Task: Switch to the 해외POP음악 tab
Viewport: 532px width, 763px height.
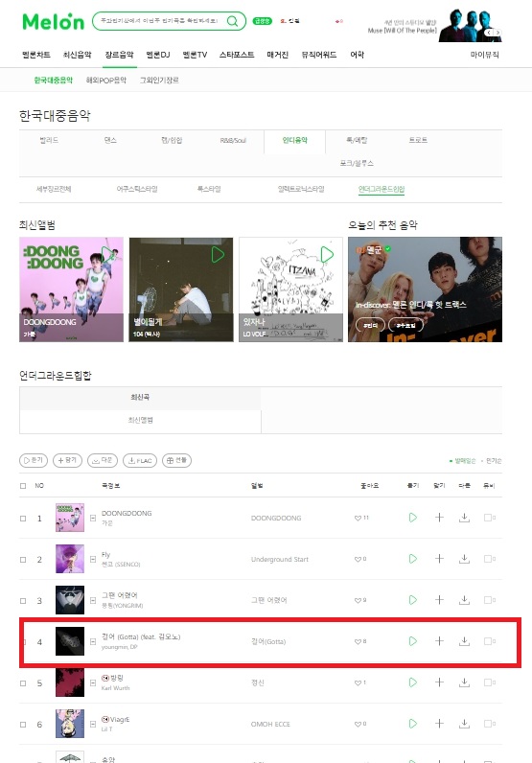Action: coord(106,81)
